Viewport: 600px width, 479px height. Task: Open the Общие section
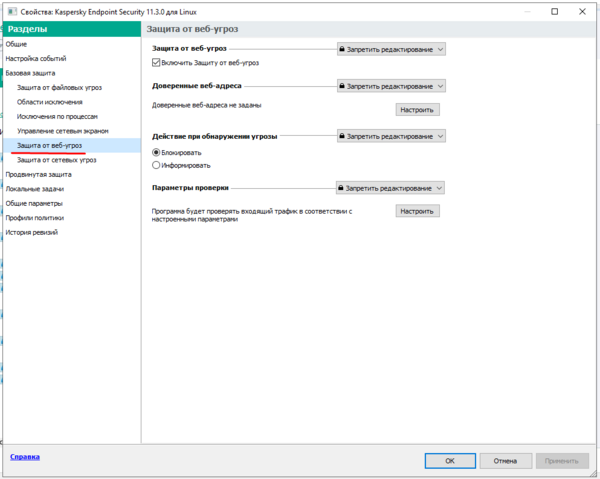click(x=16, y=44)
